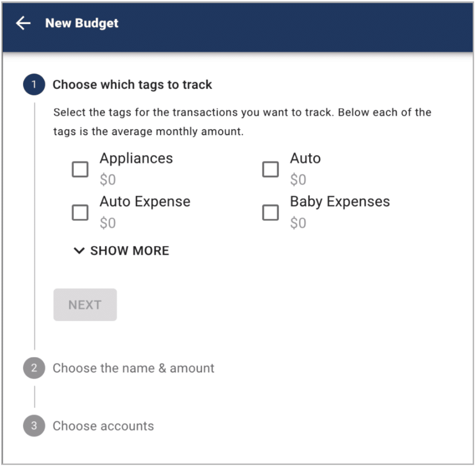Tick the Baby Expenses checkbox
The image size is (476, 467).
click(270, 212)
